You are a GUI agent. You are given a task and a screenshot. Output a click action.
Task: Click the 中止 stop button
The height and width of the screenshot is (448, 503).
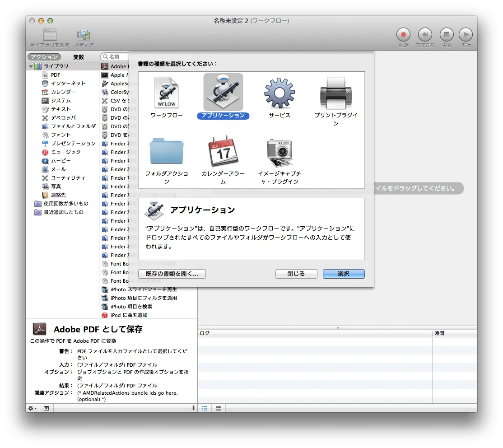click(446, 35)
